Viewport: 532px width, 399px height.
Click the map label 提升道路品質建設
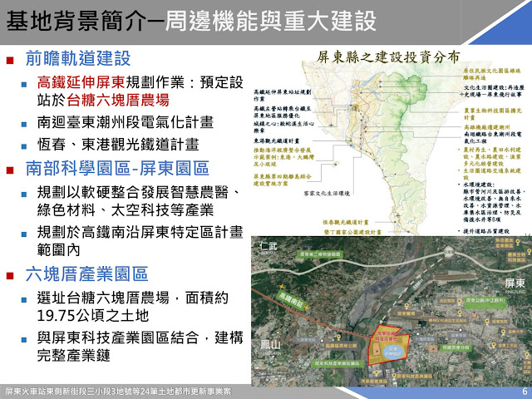486,231
